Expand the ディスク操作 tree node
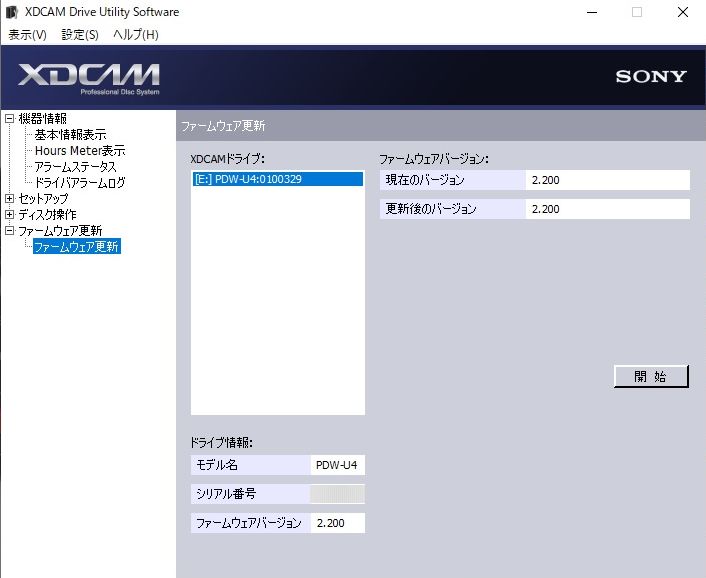Screen dimensions: 706x578 [x=10, y=215]
